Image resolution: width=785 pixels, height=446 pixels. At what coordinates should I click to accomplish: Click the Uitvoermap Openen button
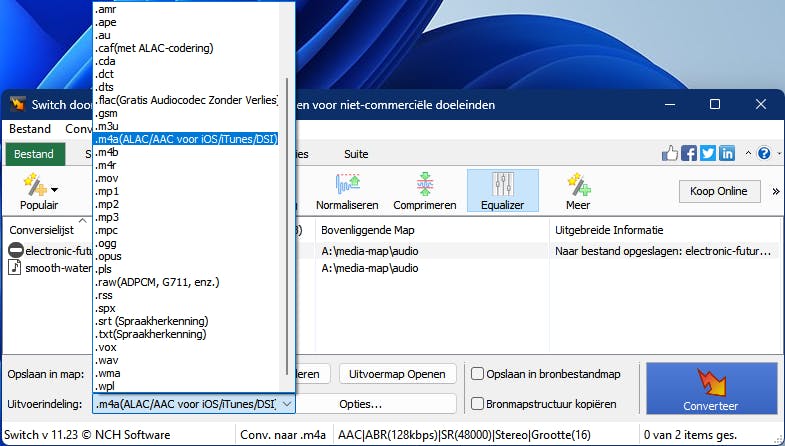coord(398,374)
